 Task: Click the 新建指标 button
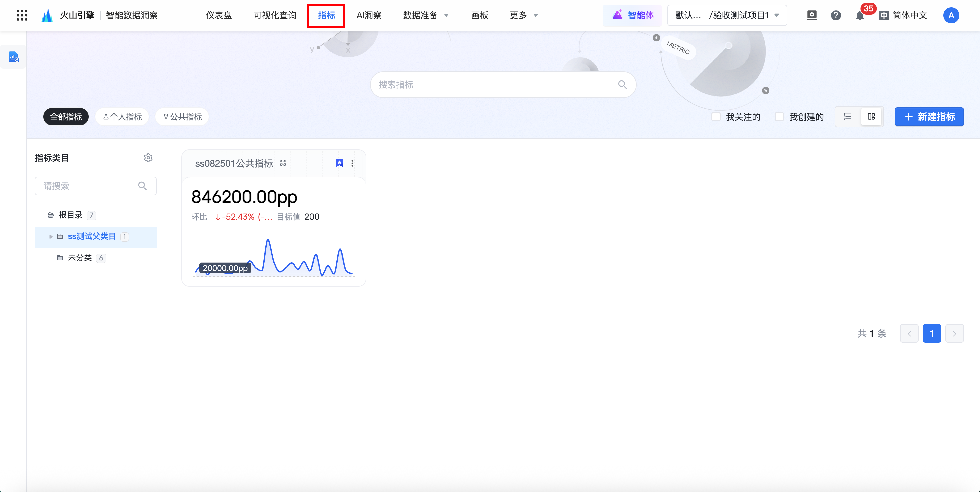[x=929, y=116]
